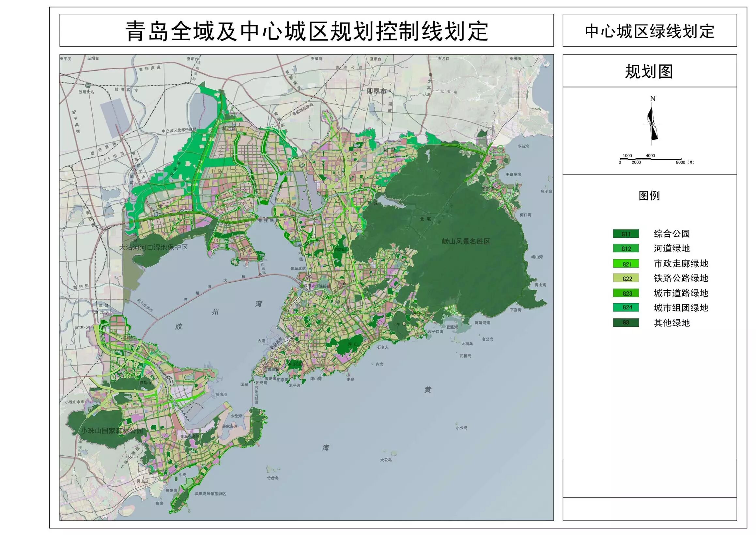The image size is (756, 535).
Task: Click the map scale bar
Action: pyautogui.click(x=650, y=159)
